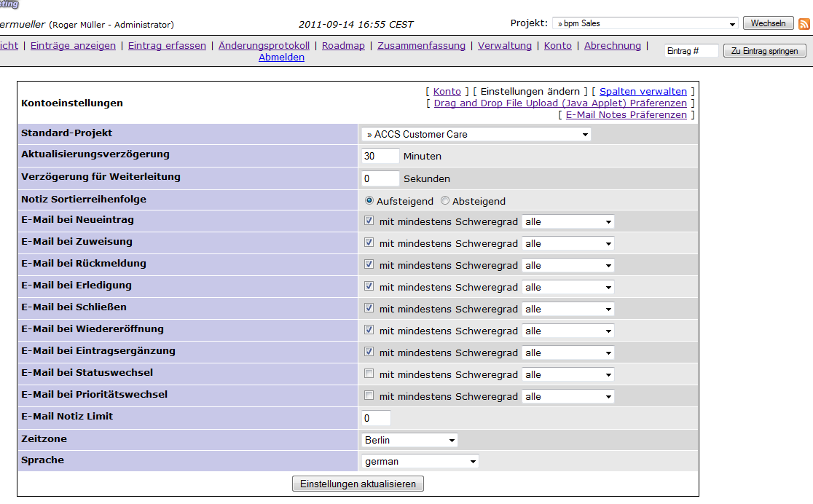Toggle the E-Mail bei Schließen checkbox
813x504 pixels.
coord(369,307)
